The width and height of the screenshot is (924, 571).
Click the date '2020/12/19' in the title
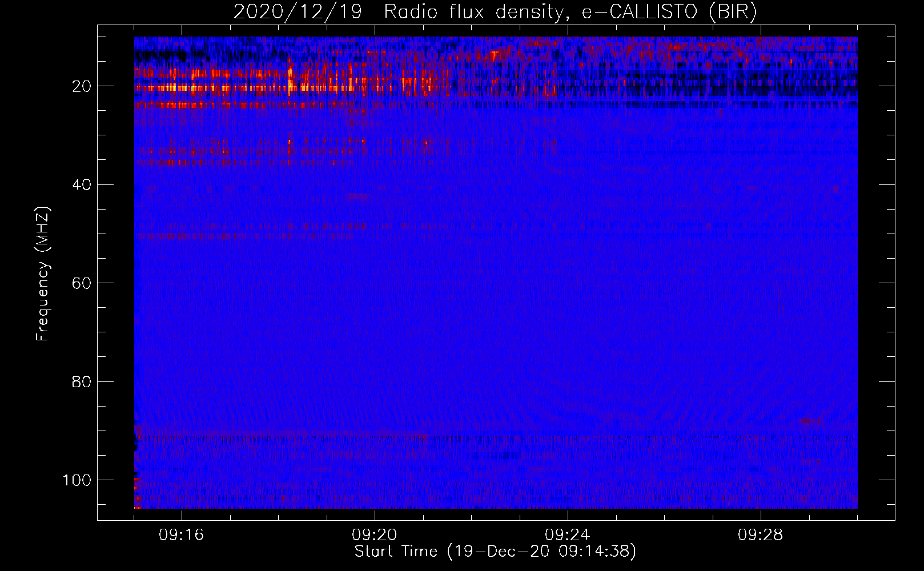298,12
